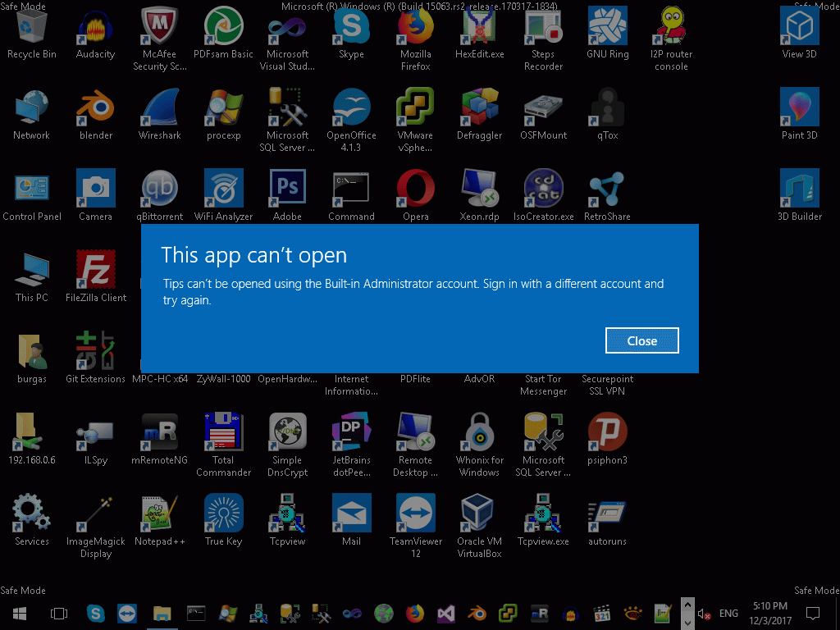Screen dimensions: 840x630
Task: Open the Action Center notifications icon
Action: (x=813, y=613)
